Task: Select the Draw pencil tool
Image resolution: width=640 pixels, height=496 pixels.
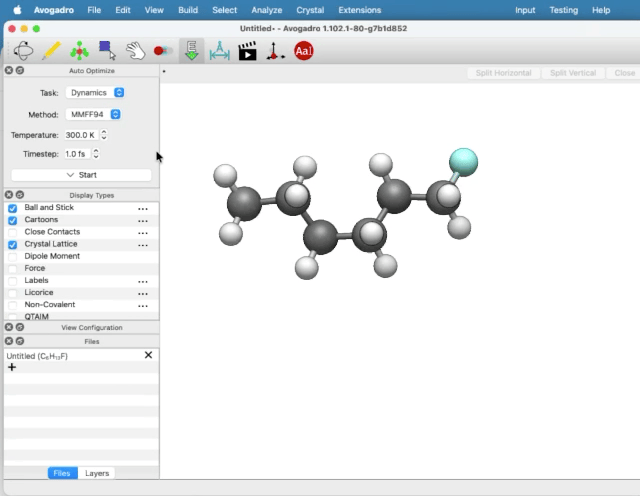Action: click(51, 49)
